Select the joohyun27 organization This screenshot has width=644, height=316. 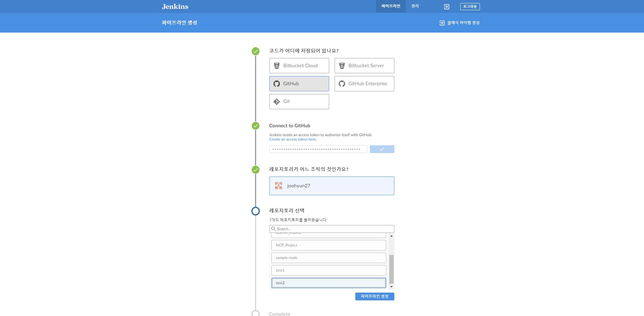[x=332, y=186]
